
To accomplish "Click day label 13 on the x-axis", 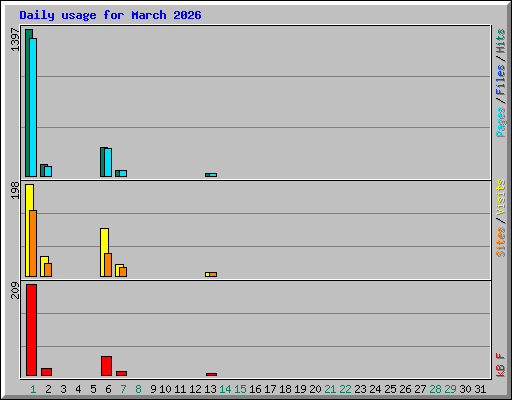I will point(210,389).
